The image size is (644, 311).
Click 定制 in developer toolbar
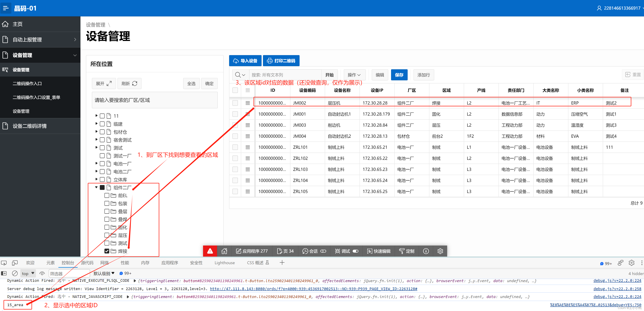(x=407, y=251)
